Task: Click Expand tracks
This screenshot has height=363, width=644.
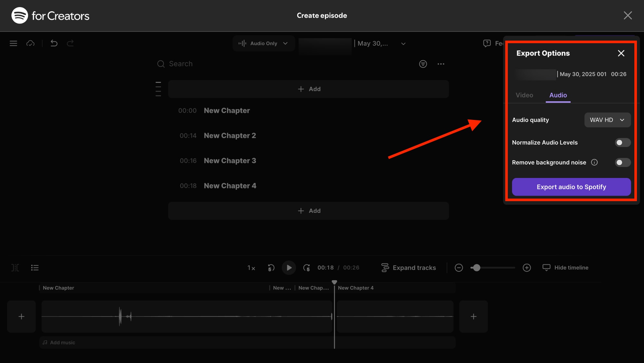Action: 408,268
